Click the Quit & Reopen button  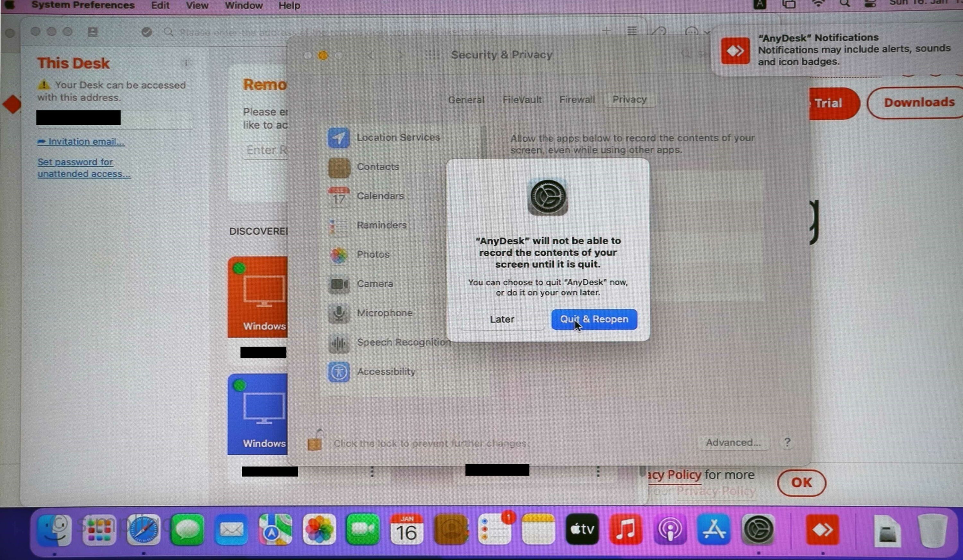pyautogui.click(x=594, y=319)
